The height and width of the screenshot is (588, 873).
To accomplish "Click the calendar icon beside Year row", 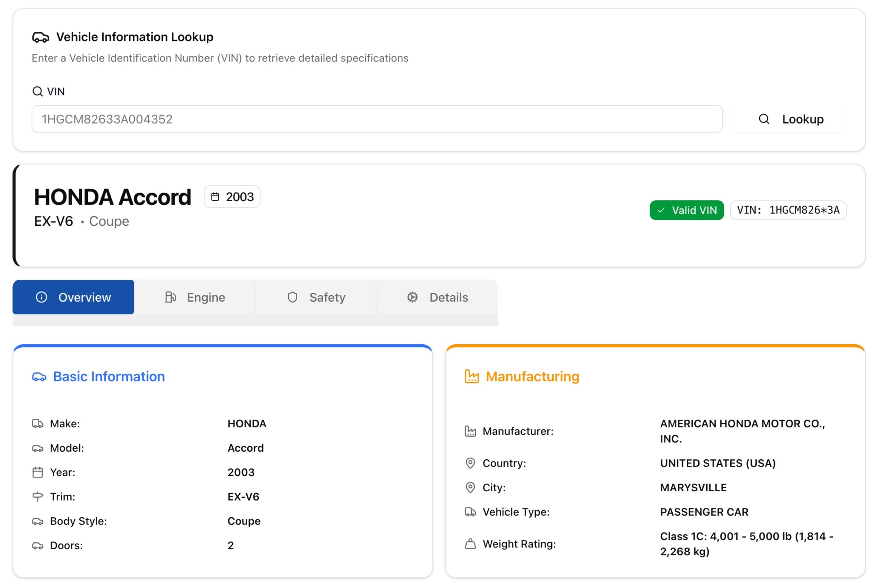I will point(38,473).
